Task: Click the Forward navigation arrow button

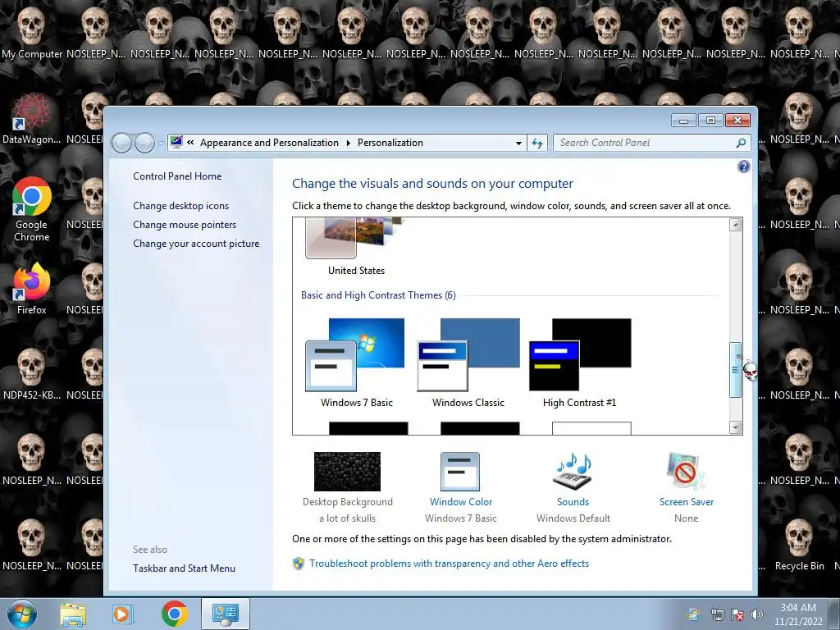Action: pos(144,143)
